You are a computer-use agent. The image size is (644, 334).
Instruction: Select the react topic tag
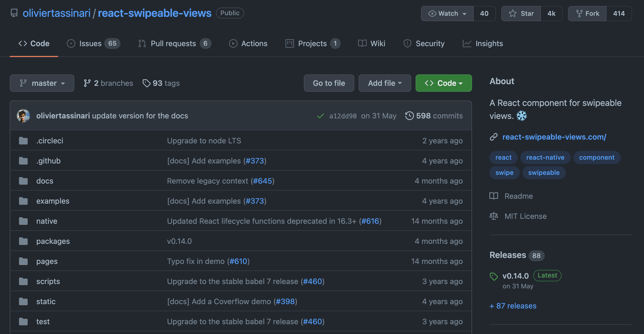503,157
